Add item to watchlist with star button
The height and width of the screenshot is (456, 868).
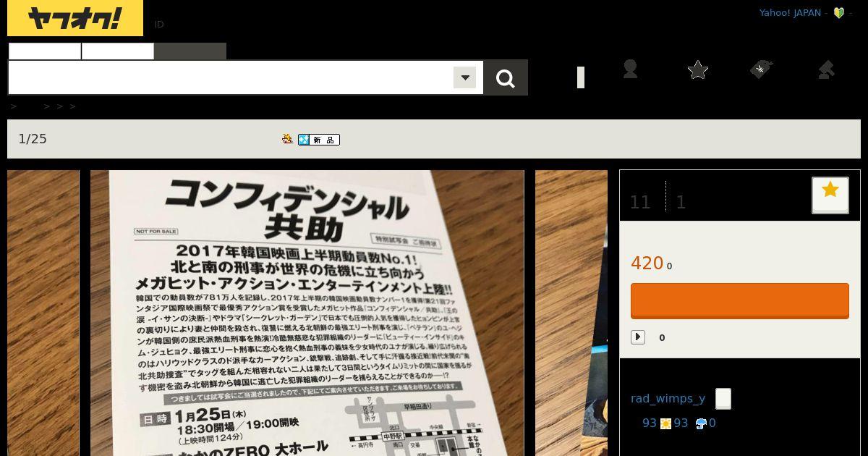click(830, 195)
